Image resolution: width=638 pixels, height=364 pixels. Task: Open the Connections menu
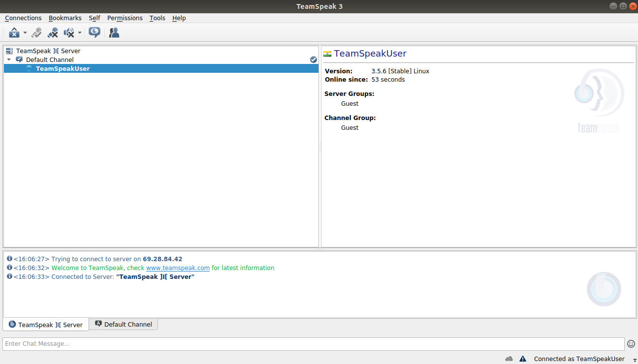coord(23,18)
